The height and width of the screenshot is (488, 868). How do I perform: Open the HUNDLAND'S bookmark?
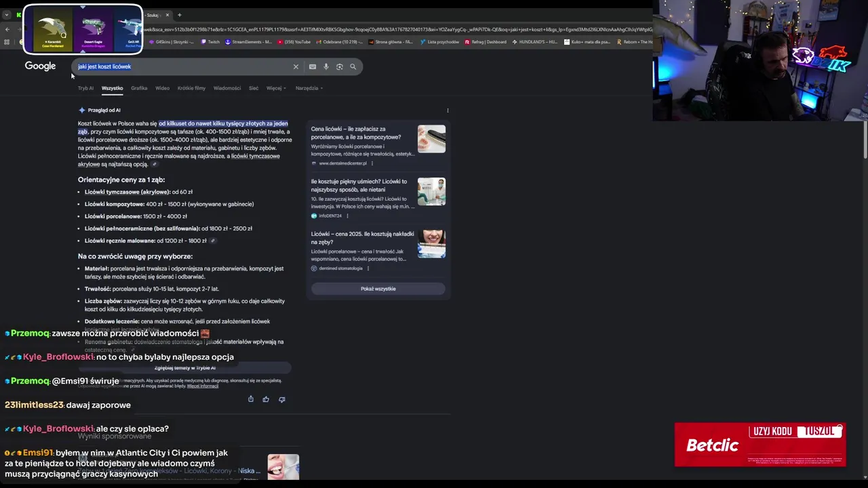click(534, 42)
